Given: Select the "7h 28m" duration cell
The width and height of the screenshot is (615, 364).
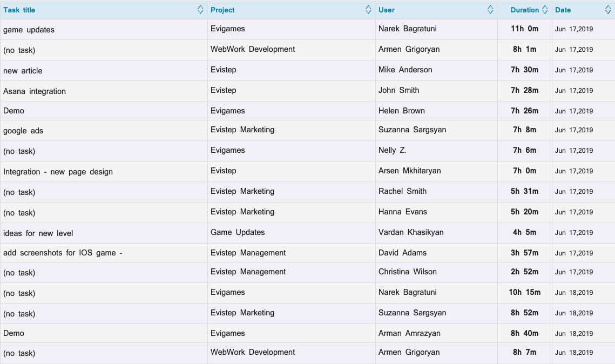Looking at the screenshot, I should [525, 90].
